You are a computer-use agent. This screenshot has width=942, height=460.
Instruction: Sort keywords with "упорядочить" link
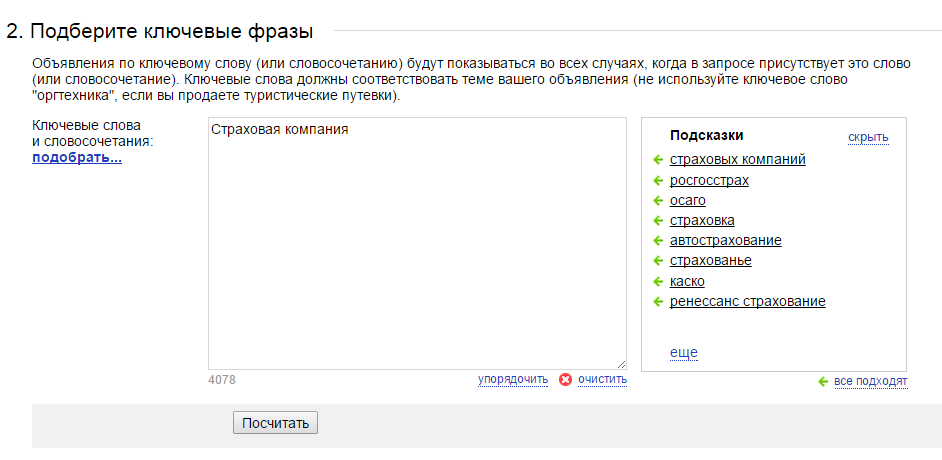click(513, 380)
